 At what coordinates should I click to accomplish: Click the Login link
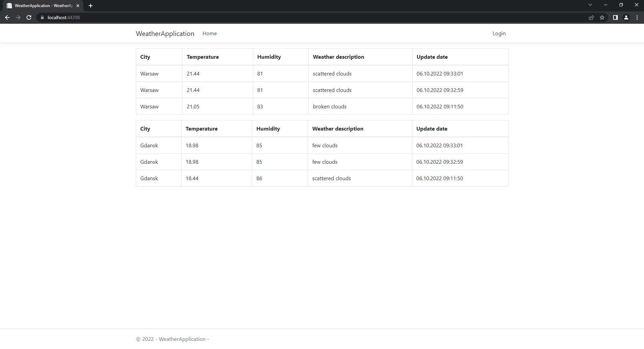click(499, 33)
